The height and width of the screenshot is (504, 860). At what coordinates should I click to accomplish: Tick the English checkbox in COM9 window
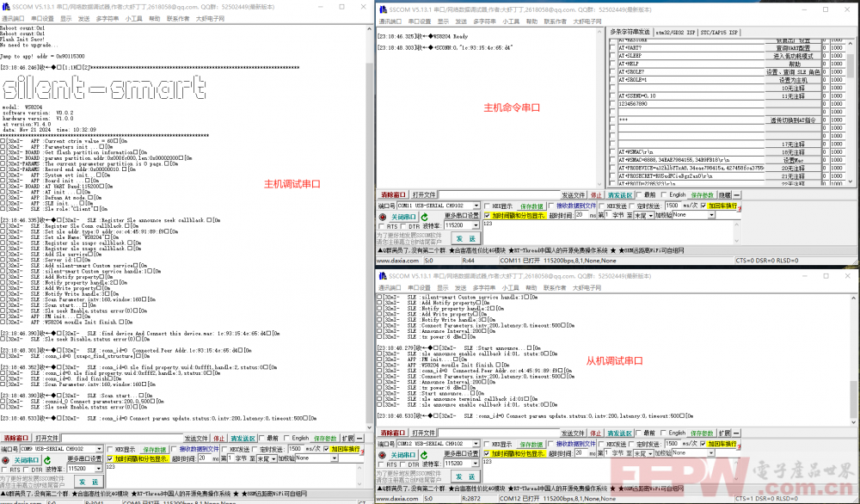[288, 438]
